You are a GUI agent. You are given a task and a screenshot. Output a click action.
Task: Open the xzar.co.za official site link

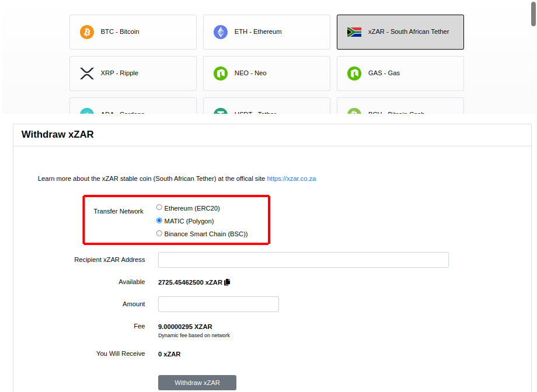tap(291, 178)
